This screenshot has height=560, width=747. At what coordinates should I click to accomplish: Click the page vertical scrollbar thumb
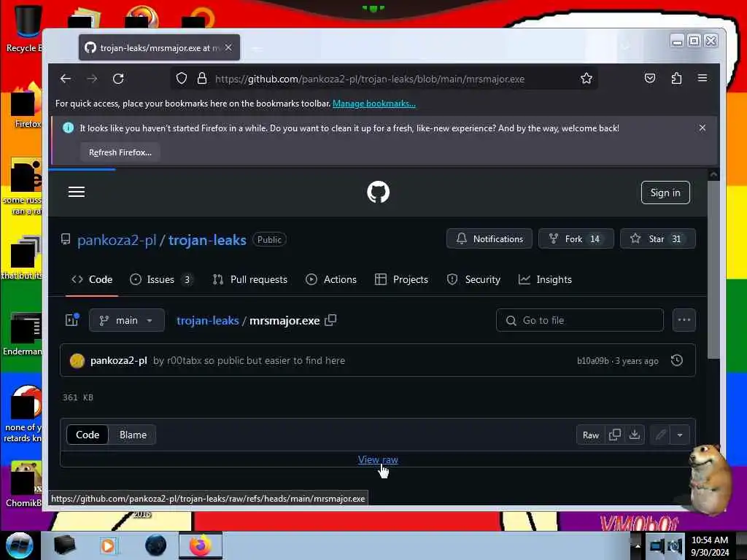point(713,269)
